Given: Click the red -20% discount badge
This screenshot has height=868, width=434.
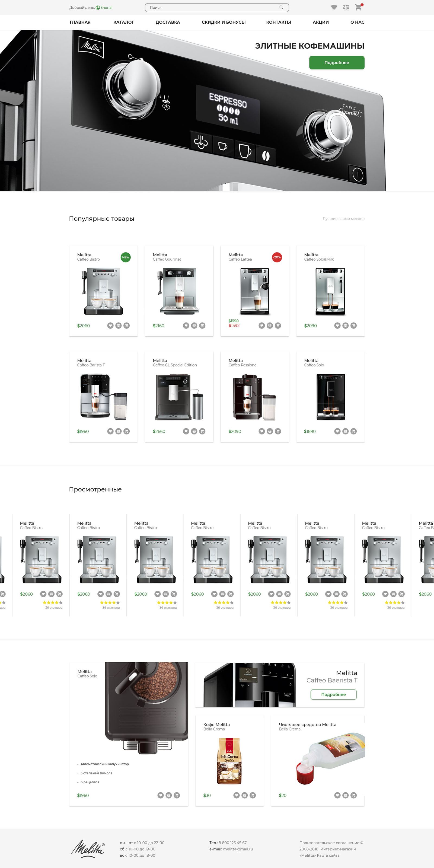Looking at the screenshot, I should (277, 257).
